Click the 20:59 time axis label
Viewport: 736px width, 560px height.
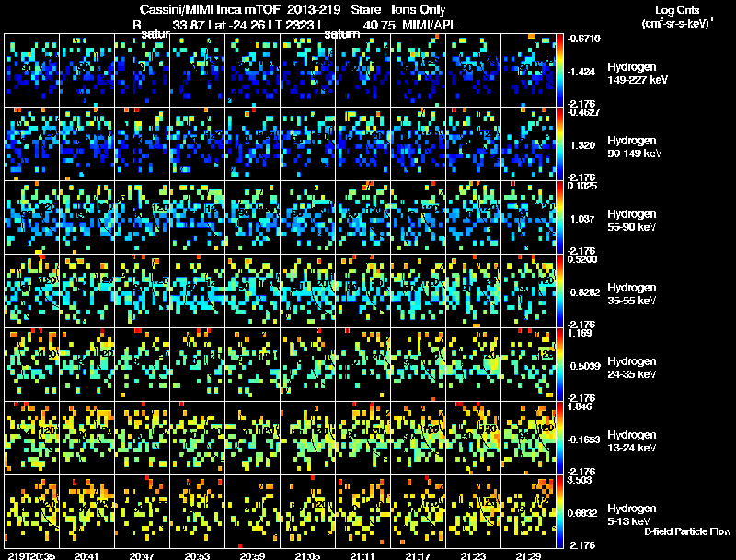coord(252,556)
